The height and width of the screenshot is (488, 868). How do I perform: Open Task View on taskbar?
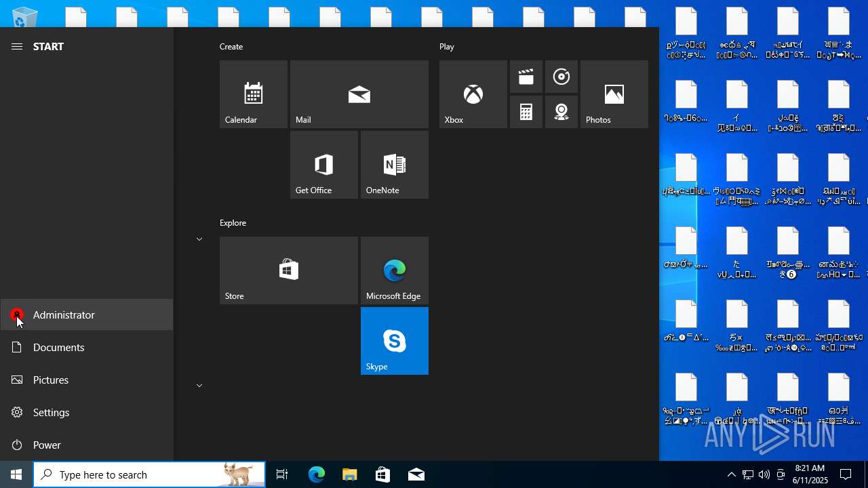point(282,474)
